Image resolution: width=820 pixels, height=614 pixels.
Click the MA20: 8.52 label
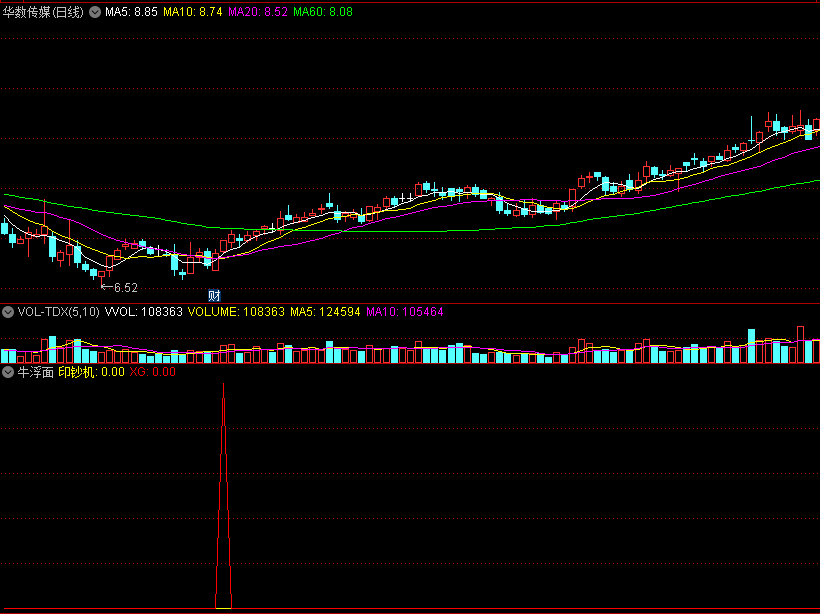(258, 12)
